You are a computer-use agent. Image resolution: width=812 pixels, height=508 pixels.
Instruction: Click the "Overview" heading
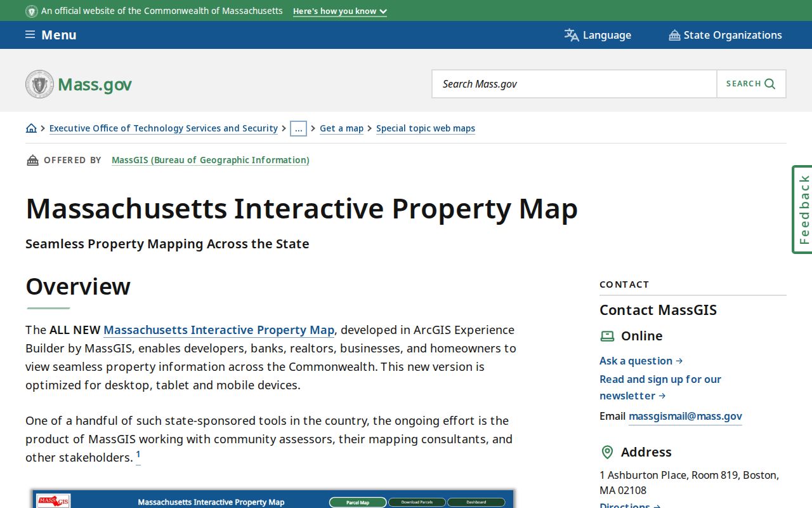point(78,286)
